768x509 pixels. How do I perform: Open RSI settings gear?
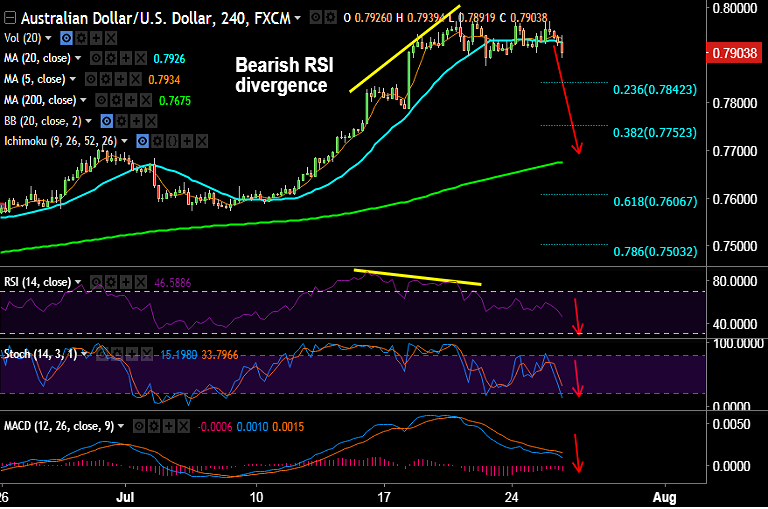111,282
